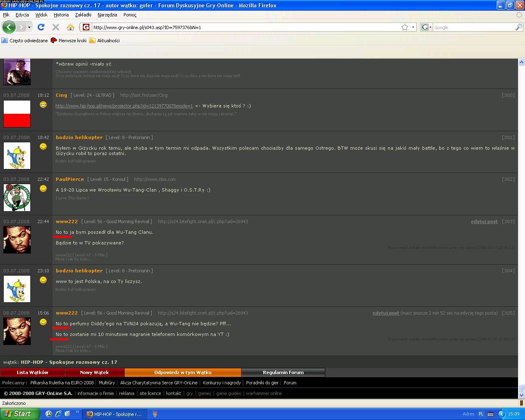Expand the back/forward history dropdown arrow
The image size is (525, 420).
coord(29,27)
